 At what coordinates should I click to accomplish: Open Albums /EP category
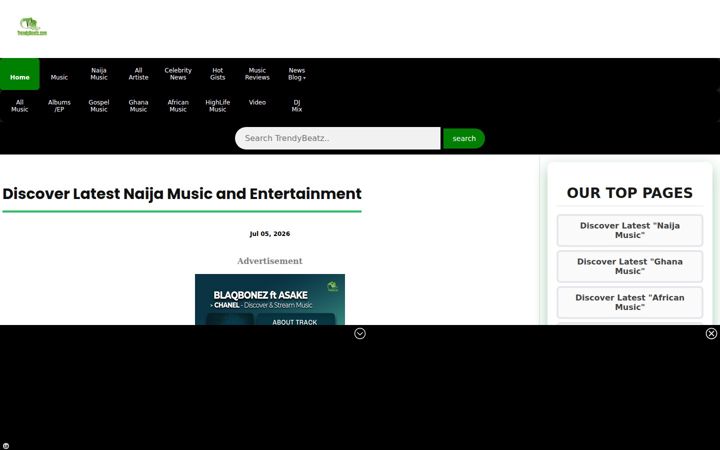coord(59,106)
